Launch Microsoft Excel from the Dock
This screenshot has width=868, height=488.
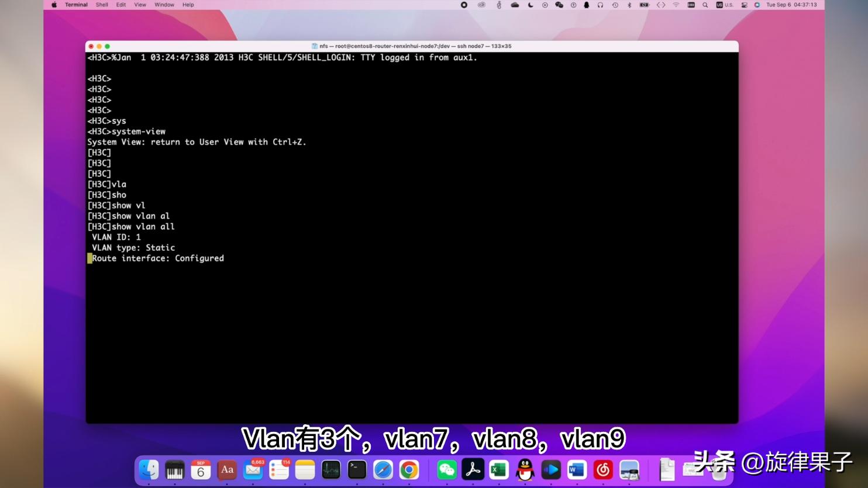(499, 469)
